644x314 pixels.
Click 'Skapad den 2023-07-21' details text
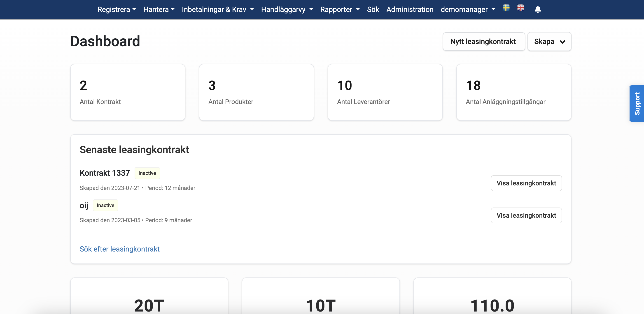pos(138,188)
